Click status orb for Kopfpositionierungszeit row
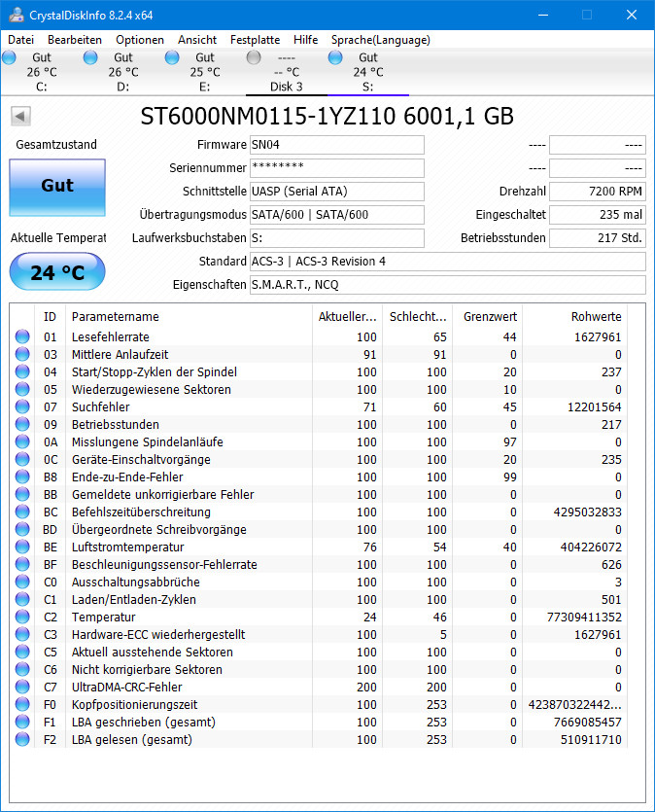This screenshot has height=812, width=655. pyautogui.click(x=22, y=704)
